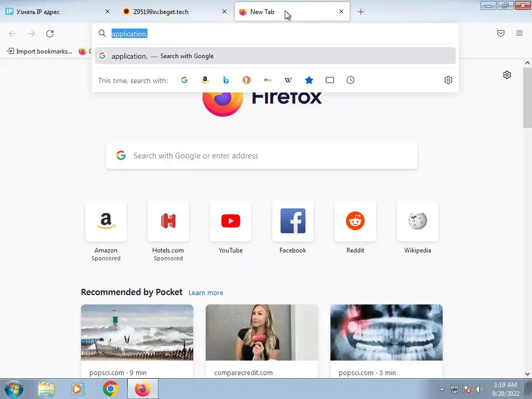Select the New Tab tab
532x399 pixels.
pyautogui.click(x=292, y=12)
